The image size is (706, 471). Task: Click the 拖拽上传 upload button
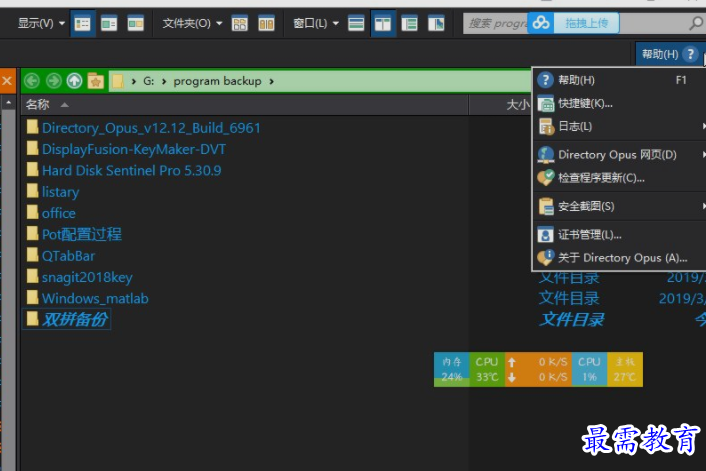(586, 23)
